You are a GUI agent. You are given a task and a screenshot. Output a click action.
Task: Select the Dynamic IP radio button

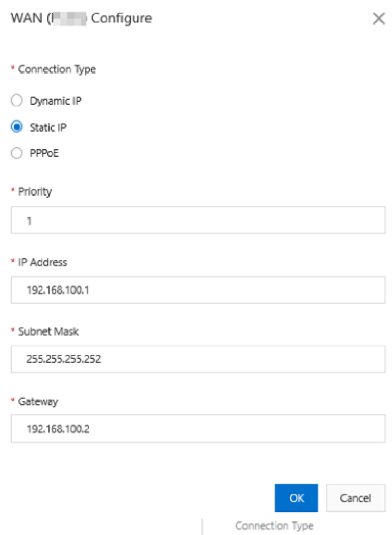point(17,101)
